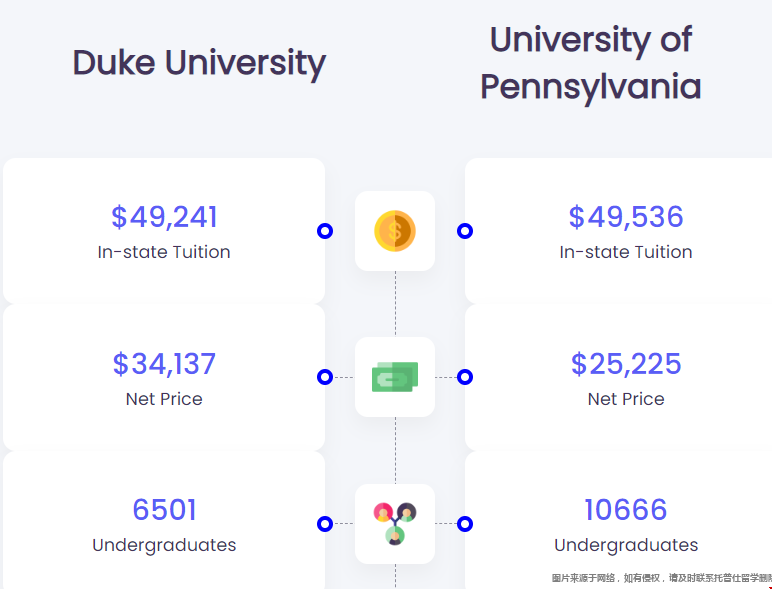This screenshot has height=589, width=772.
Task: Select Penn's 10666 undergraduates number
Action: click(x=626, y=509)
